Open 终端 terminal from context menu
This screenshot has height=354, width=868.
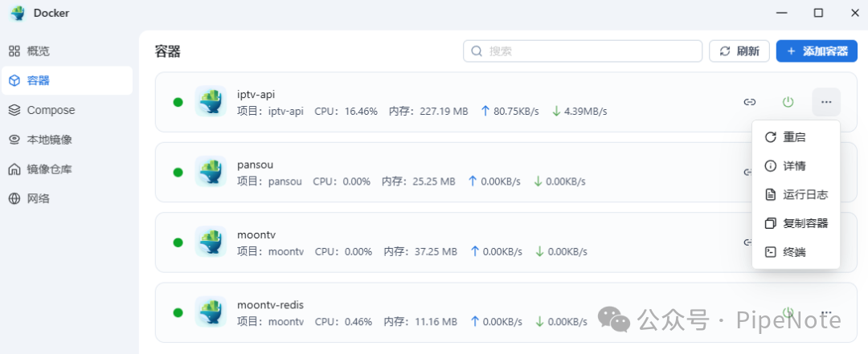(x=794, y=252)
